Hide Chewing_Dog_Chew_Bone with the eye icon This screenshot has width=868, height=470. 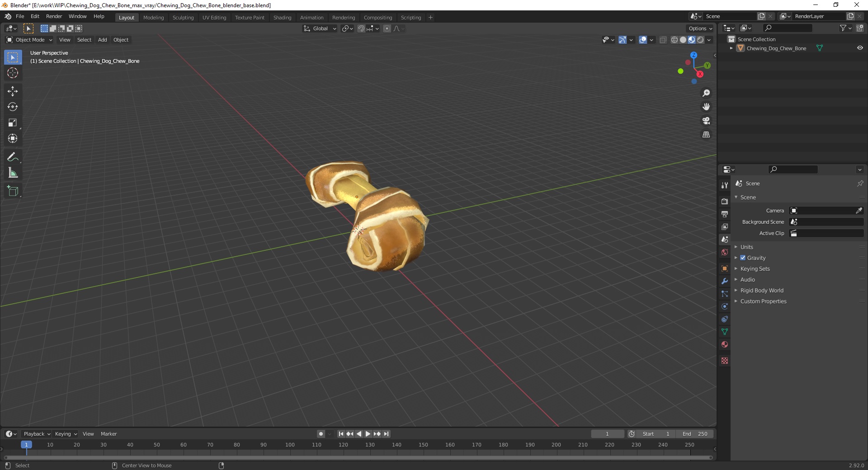point(860,48)
